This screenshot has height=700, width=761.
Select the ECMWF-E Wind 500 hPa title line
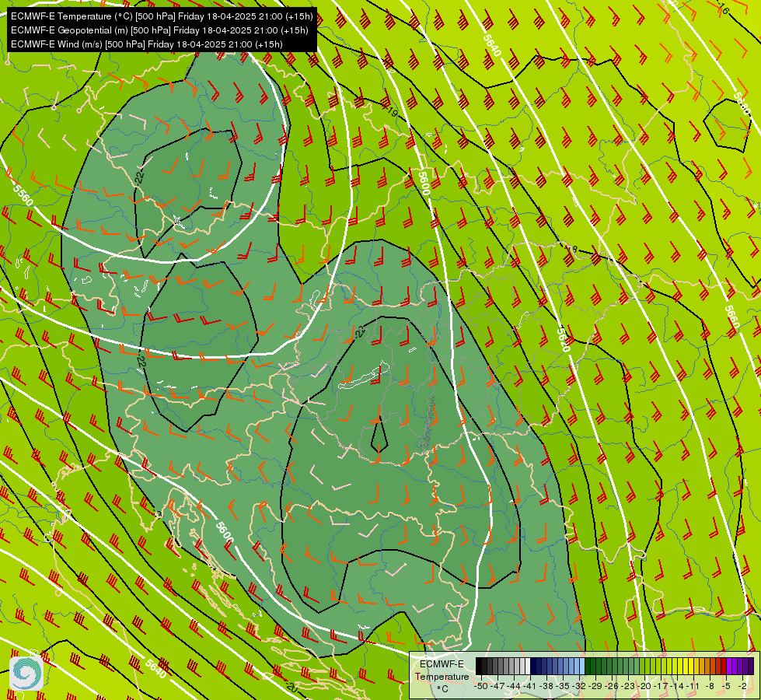(x=147, y=44)
